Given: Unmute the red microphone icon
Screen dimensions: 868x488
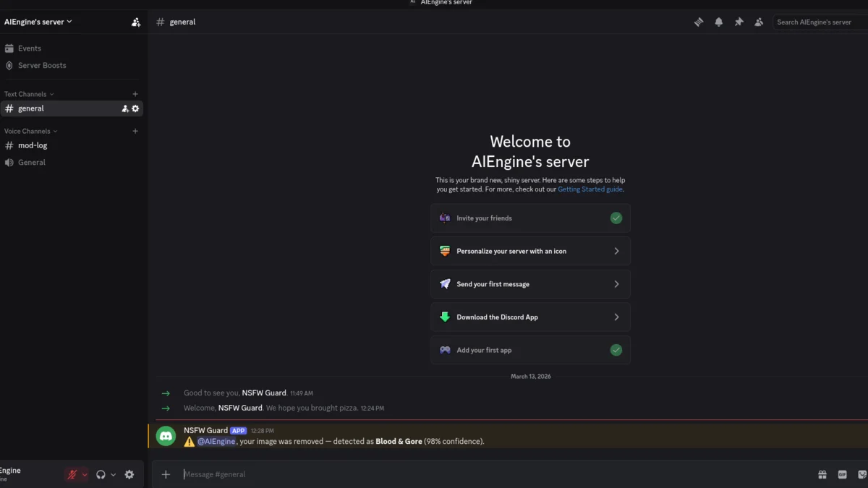Looking at the screenshot, I should (x=72, y=475).
